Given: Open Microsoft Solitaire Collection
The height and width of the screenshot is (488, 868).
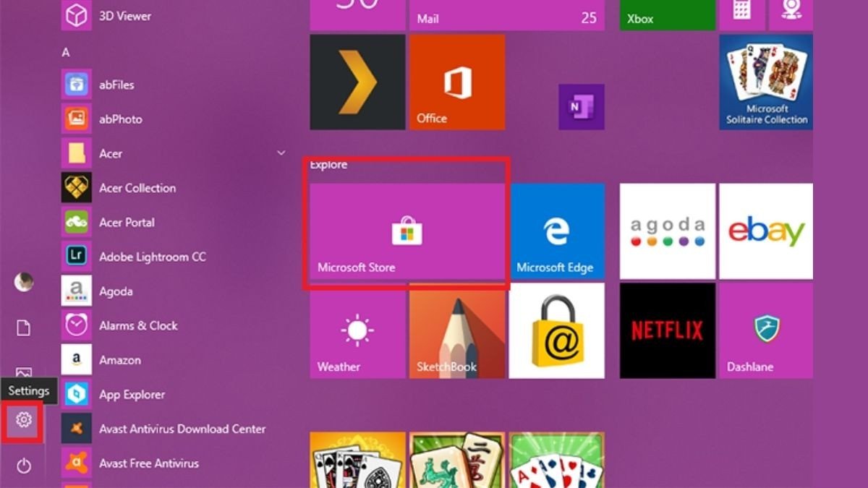Looking at the screenshot, I should pos(765,82).
